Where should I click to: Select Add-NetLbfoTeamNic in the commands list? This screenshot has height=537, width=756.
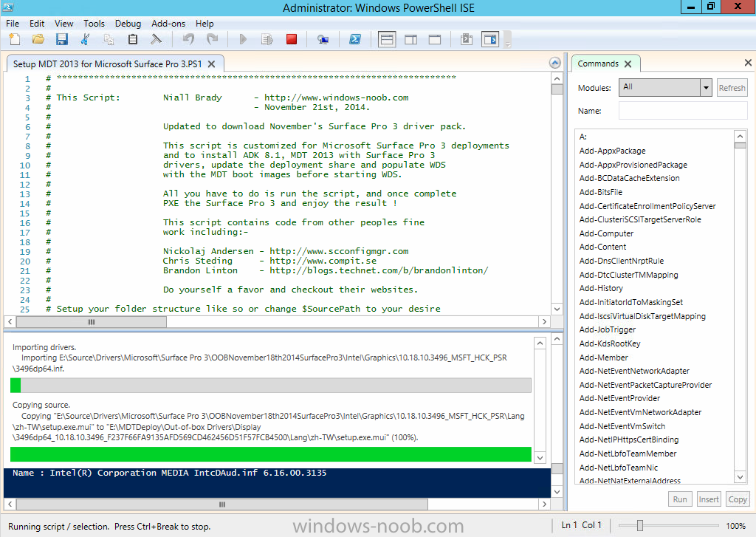pos(619,468)
